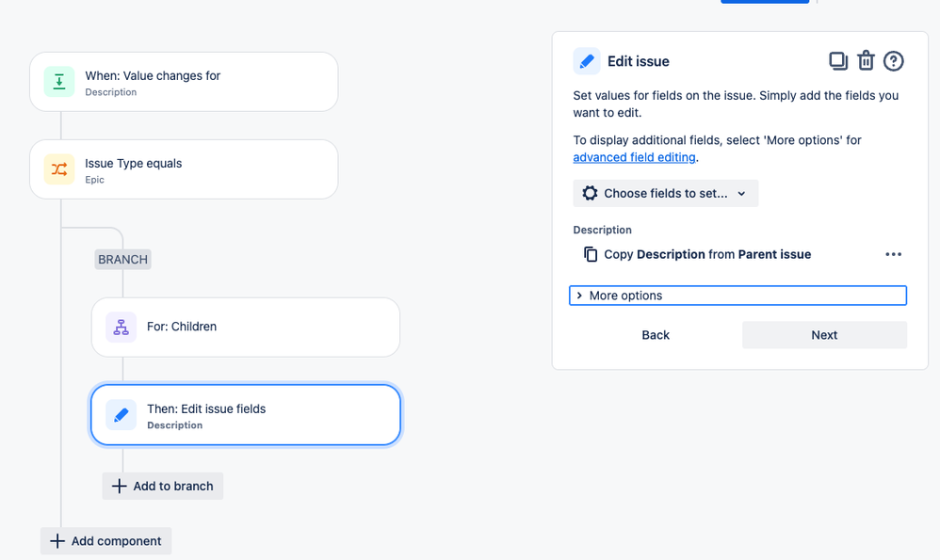Click the Edit issue pencil icon in panel header
This screenshot has width=940, height=560.
coord(587,61)
